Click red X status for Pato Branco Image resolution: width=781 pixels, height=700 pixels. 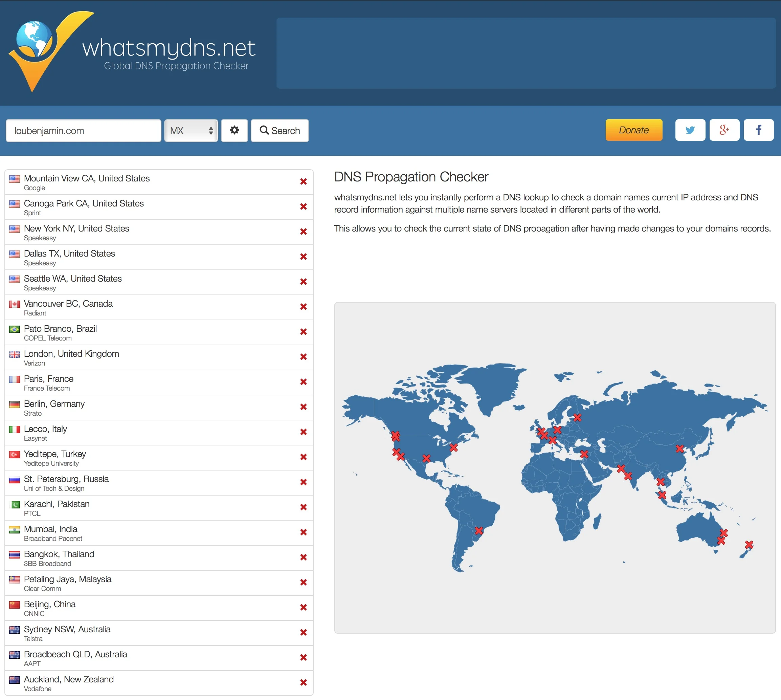(304, 331)
